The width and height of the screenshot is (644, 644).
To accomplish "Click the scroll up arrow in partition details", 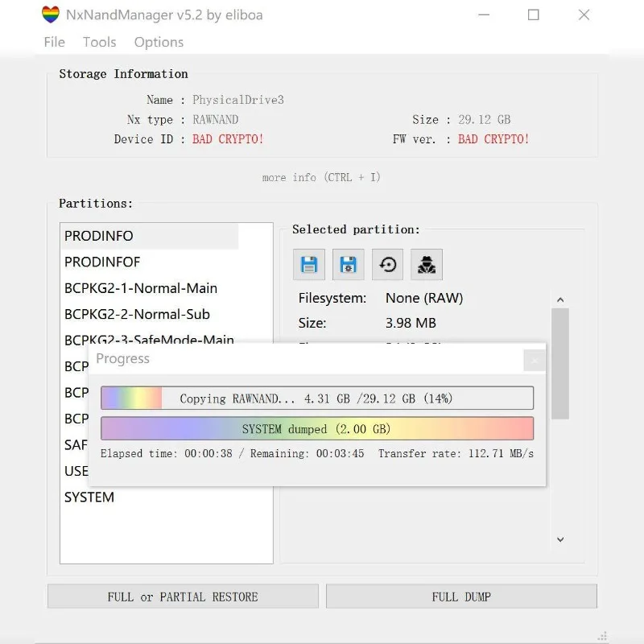I will [x=560, y=299].
